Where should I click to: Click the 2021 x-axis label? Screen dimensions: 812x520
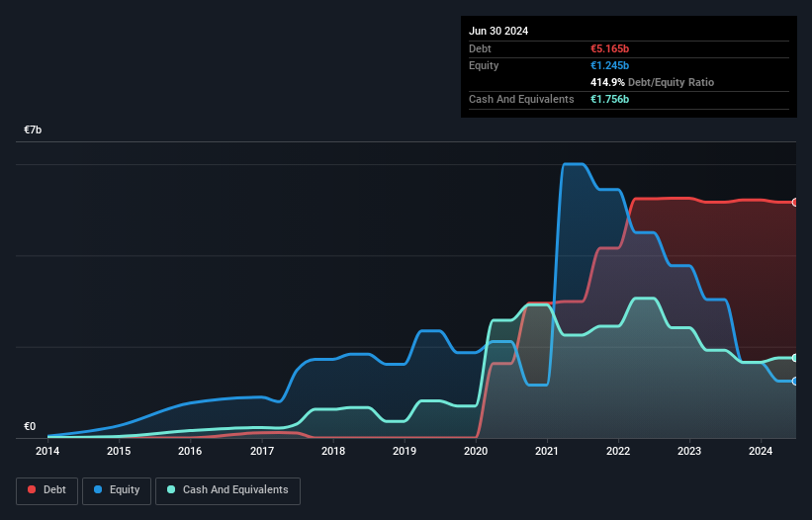547,451
